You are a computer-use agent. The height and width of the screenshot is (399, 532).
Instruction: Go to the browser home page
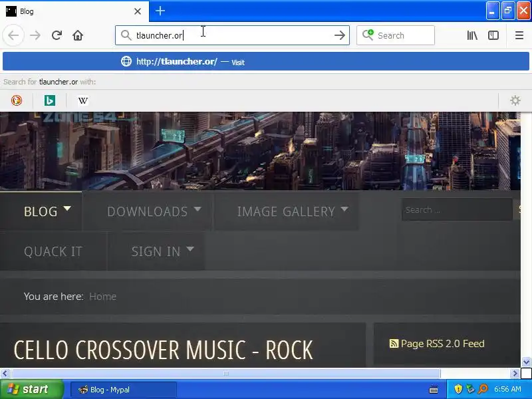pos(78,35)
